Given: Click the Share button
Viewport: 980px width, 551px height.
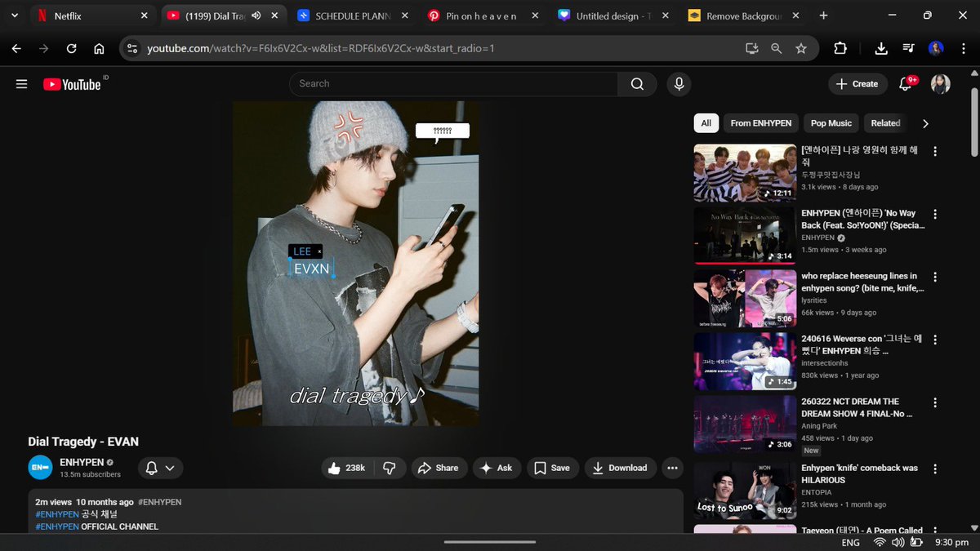Looking at the screenshot, I should pos(439,468).
